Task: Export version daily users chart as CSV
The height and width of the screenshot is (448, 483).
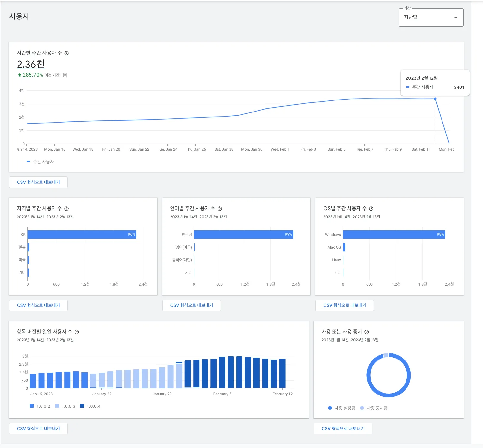Action: click(x=38, y=429)
